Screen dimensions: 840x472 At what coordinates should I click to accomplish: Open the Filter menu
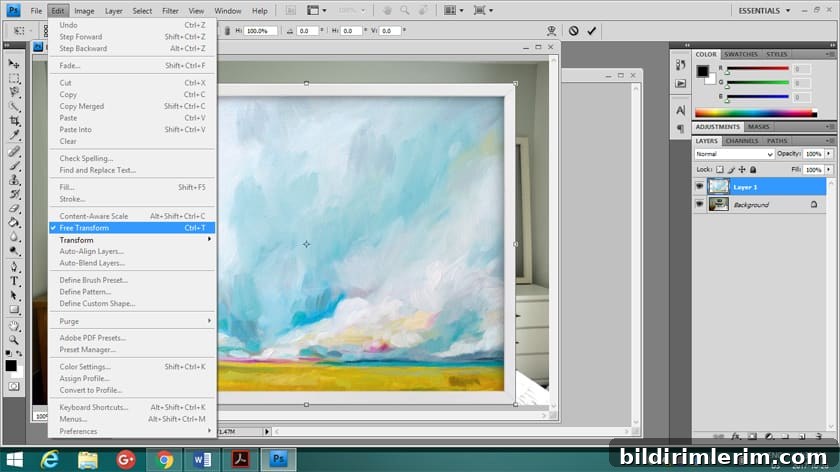(x=170, y=11)
